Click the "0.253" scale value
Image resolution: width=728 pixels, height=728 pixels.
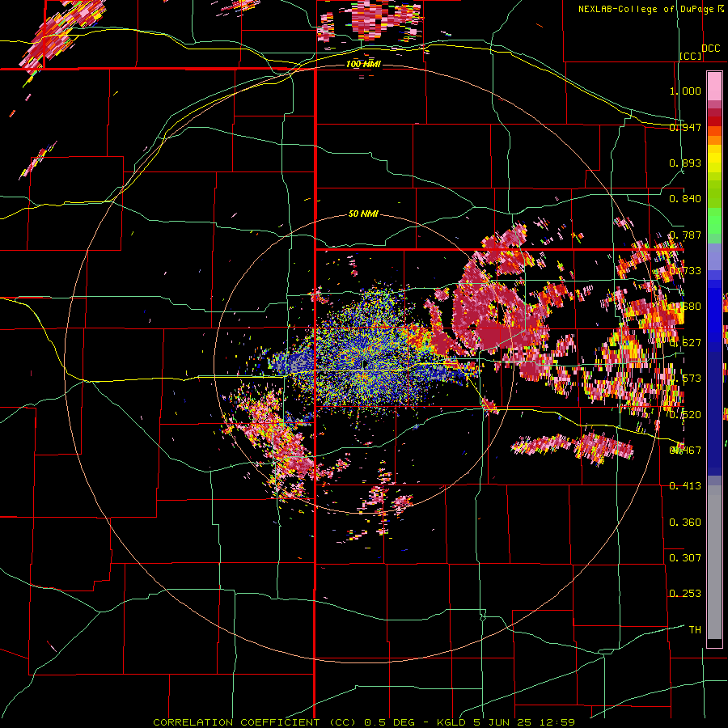pos(685,594)
